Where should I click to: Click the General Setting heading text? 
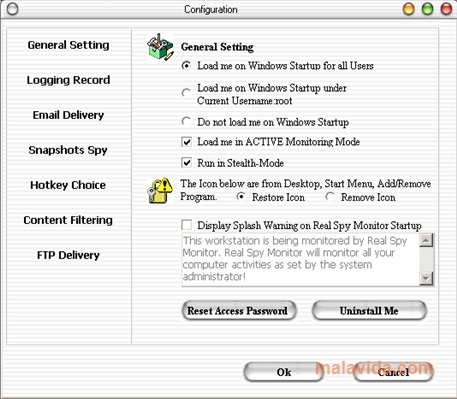217,47
